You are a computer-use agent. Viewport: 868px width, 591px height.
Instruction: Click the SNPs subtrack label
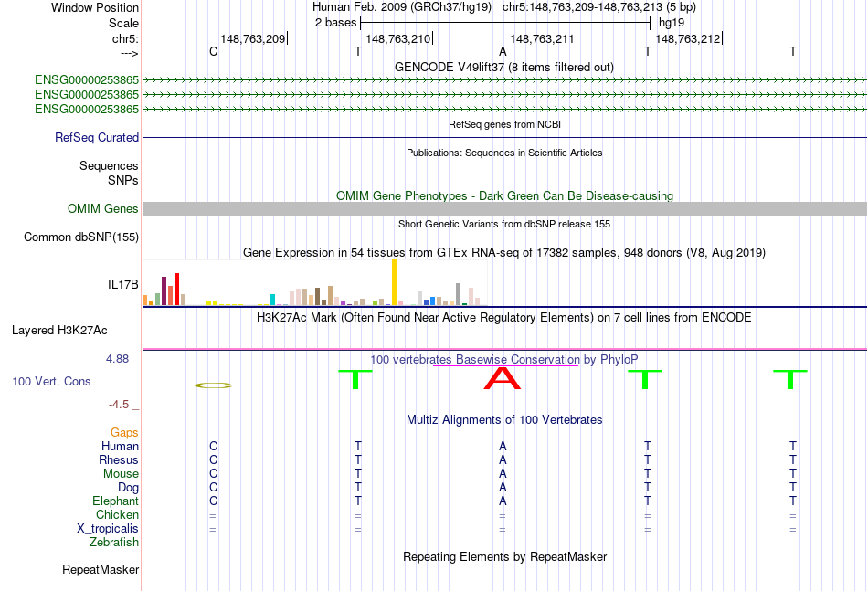click(123, 180)
